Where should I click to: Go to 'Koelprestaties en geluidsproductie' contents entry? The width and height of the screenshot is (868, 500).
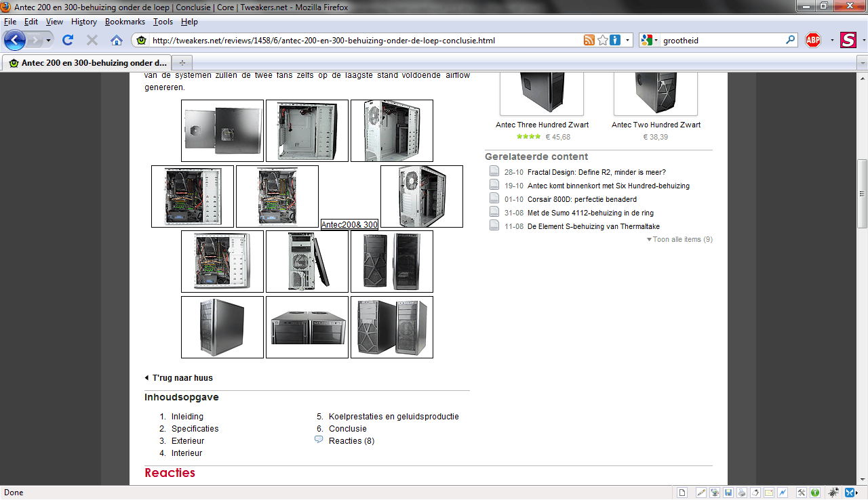(x=394, y=417)
